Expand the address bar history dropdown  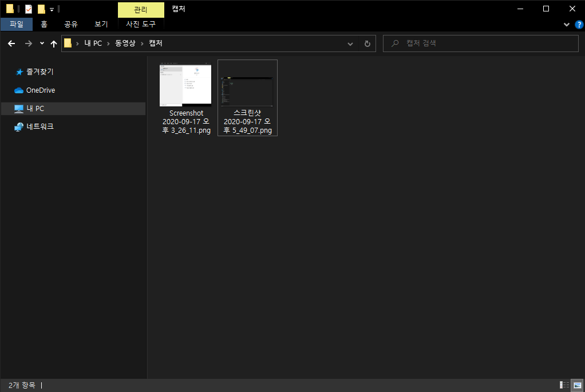pos(350,43)
